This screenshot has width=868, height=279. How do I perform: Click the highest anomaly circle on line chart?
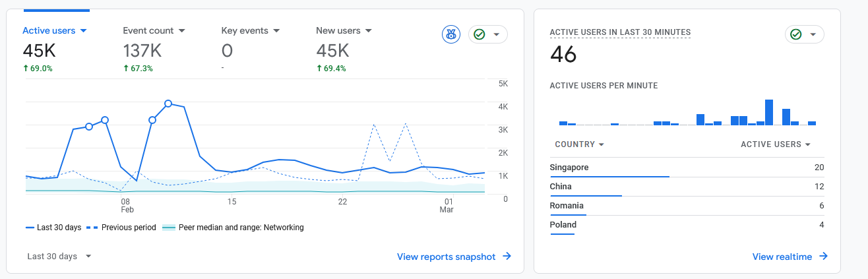point(168,104)
